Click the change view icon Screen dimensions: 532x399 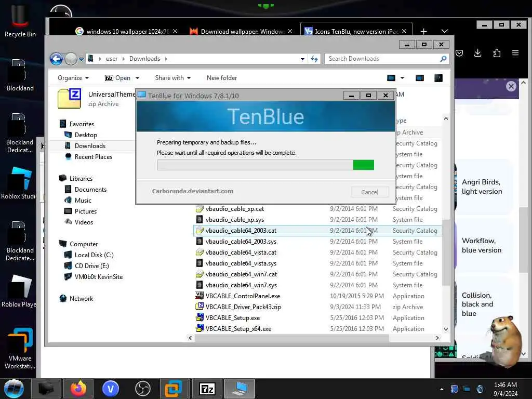pyautogui.click(x=391, y=78)
